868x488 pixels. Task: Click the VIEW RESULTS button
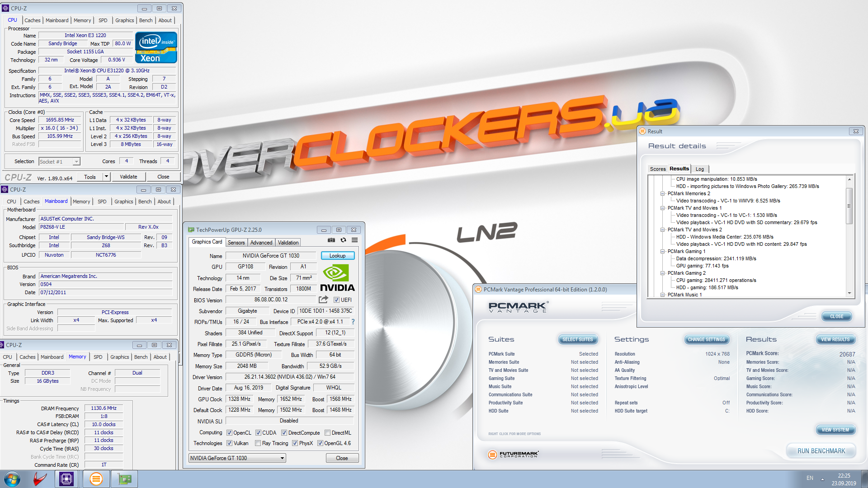click(x=835, y=339)
